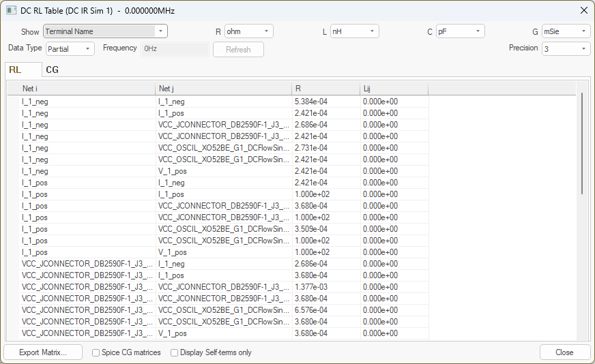Click the Net j column header

point(223,89)
